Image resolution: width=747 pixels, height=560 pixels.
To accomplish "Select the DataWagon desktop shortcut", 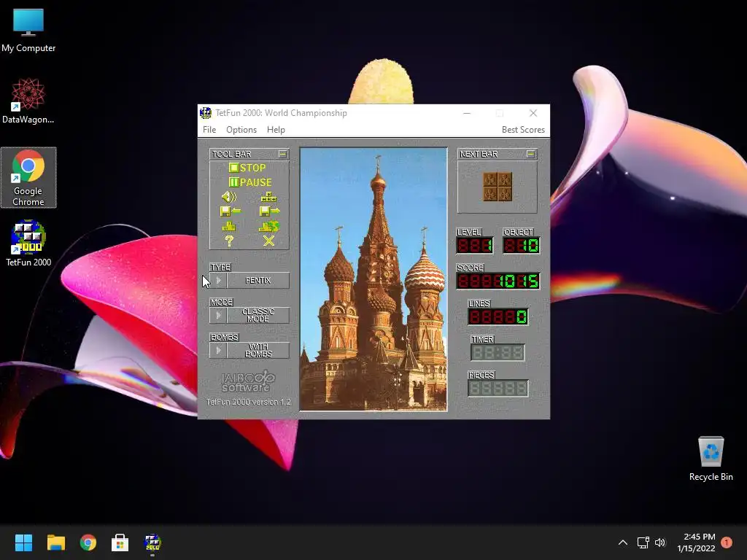I will pos(28,101).
